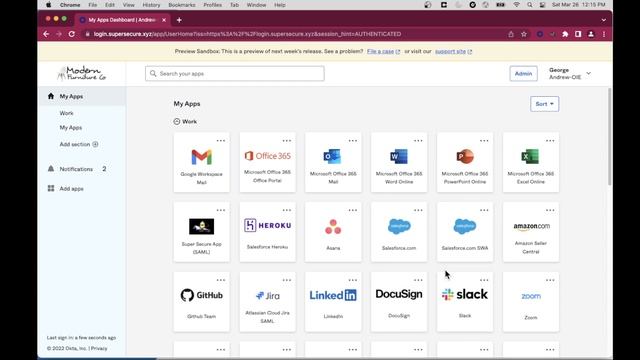This screenshot has height=360, width=640.
Task: Launch Amazon Seller Central
Action: pyautogui.click(x=531, y=232)
